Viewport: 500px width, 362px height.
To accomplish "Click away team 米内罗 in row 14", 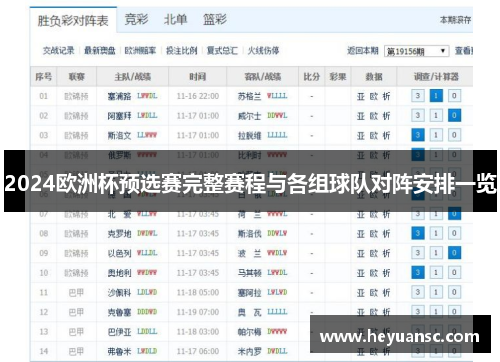I will [249, 351].
